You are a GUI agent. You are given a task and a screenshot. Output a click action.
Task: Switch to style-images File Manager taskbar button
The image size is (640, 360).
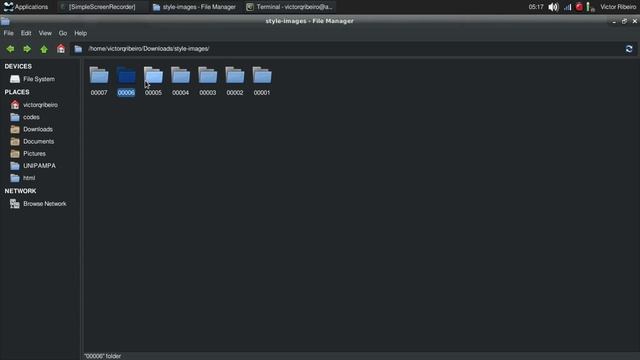(195, 7)
